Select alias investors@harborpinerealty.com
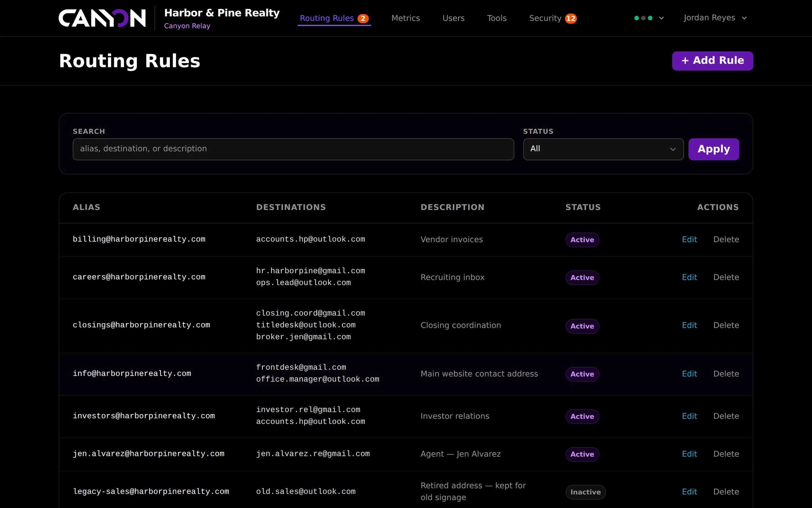Viewport: 812px width, 508px height. [x=144, y=416]
